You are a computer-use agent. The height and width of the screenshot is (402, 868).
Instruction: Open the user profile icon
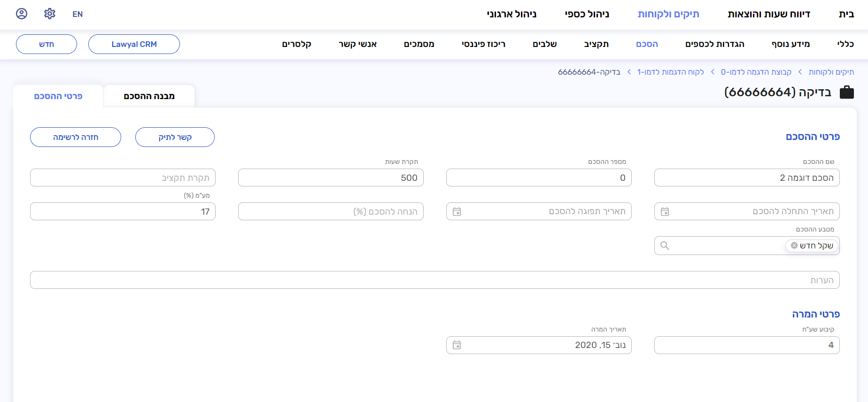[x=22, y=14]
